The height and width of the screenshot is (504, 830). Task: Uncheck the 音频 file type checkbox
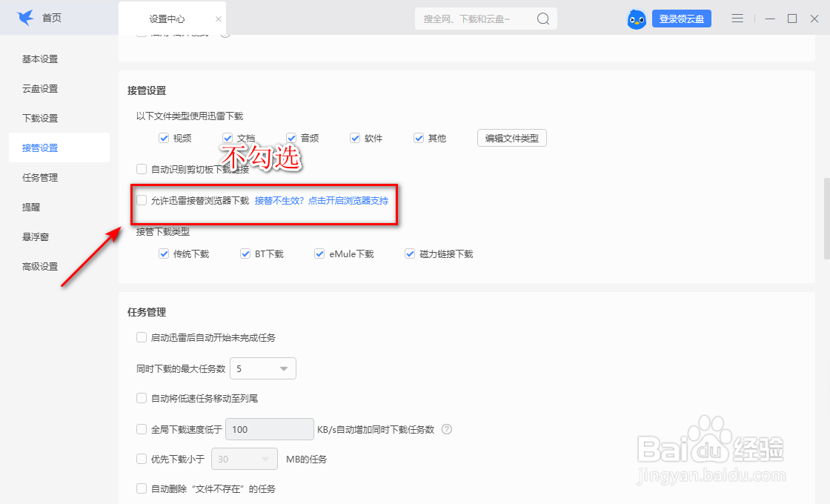(x=291, y=138)
